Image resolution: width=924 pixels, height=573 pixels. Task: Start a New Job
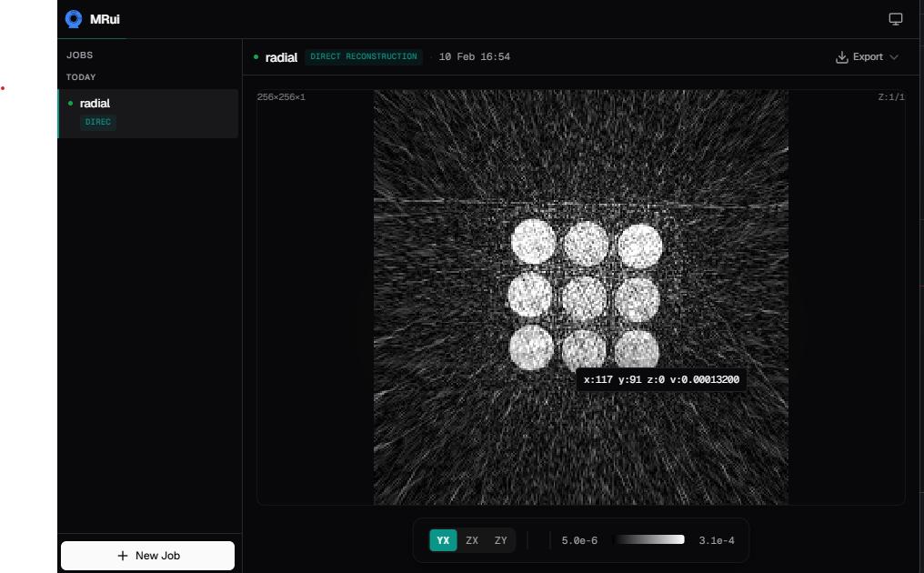148,556
